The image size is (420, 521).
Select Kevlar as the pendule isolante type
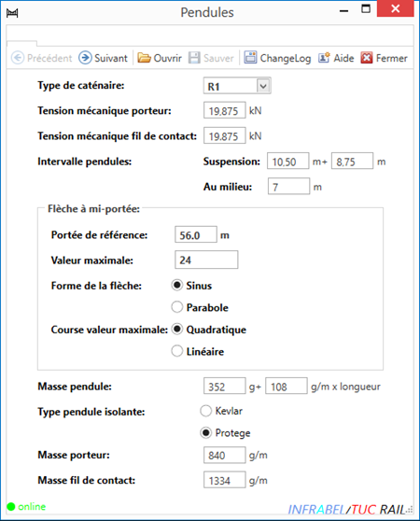[x=206, y=411]
